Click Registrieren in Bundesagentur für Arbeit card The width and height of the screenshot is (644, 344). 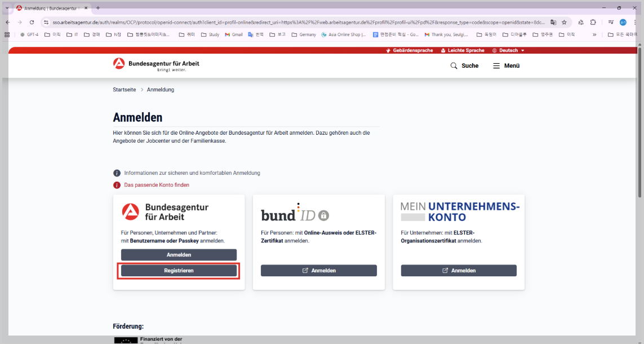(179, 271)
